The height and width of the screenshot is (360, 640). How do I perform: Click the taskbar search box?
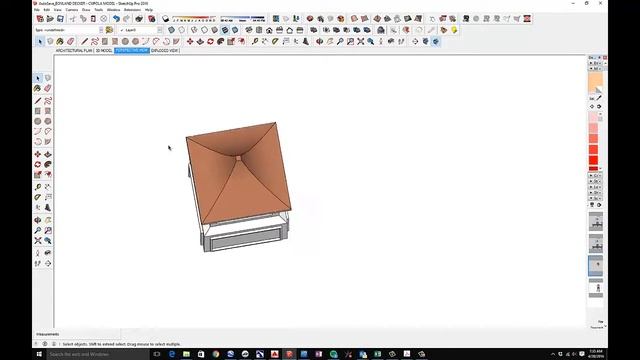[98, 354]
